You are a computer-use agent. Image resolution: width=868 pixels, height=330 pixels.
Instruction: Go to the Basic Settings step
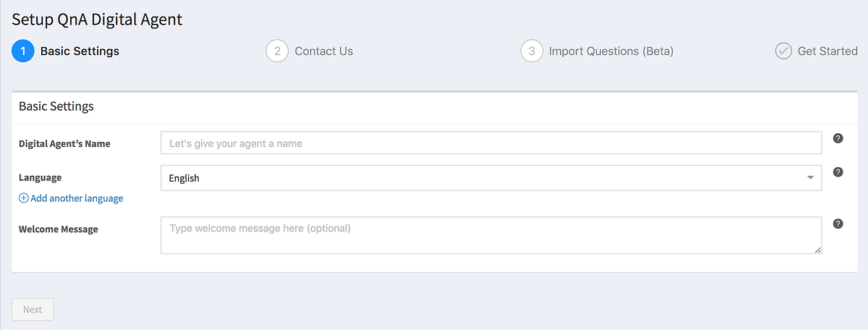pos(80,51)
